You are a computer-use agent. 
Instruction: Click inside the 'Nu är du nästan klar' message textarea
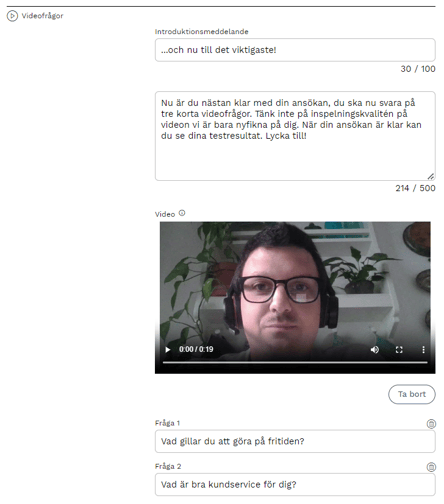[x=295, y=136]
